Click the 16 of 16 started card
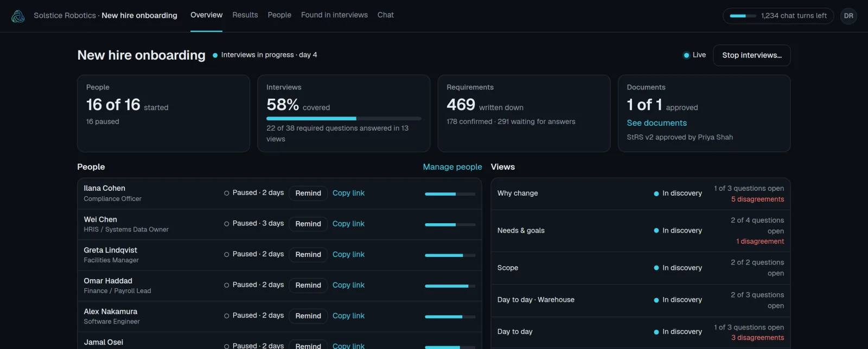868x349 pixels. [x=163, y=113]
